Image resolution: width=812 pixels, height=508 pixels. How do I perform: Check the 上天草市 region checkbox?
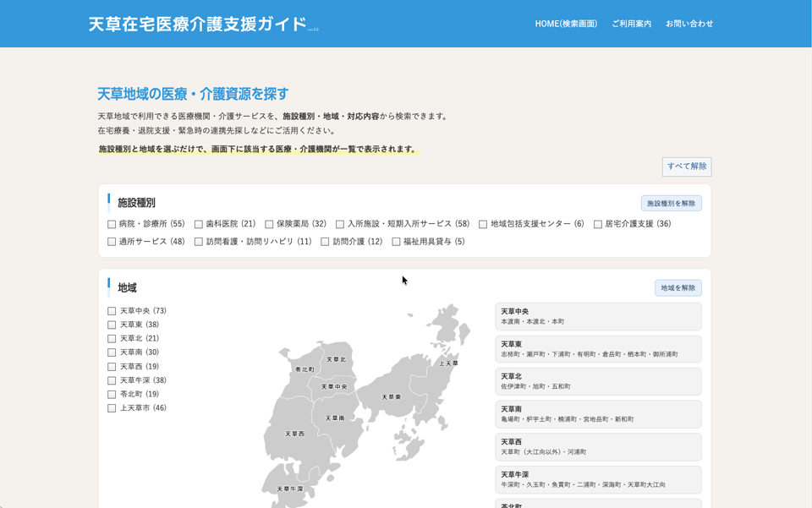pyautogui.click(x=112, y=408)
